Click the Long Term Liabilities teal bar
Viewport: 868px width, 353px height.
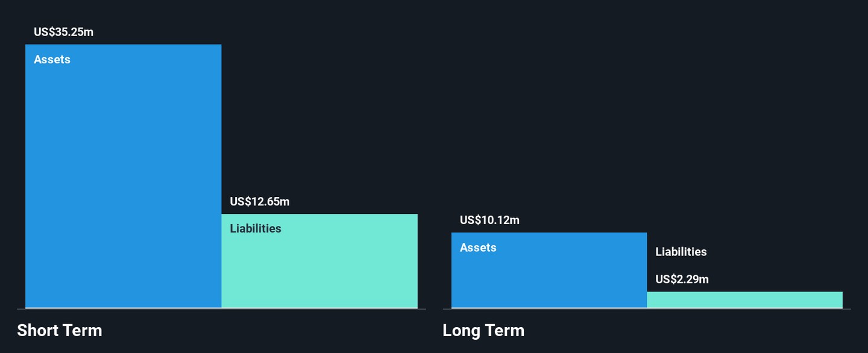[x=744, y=299]
